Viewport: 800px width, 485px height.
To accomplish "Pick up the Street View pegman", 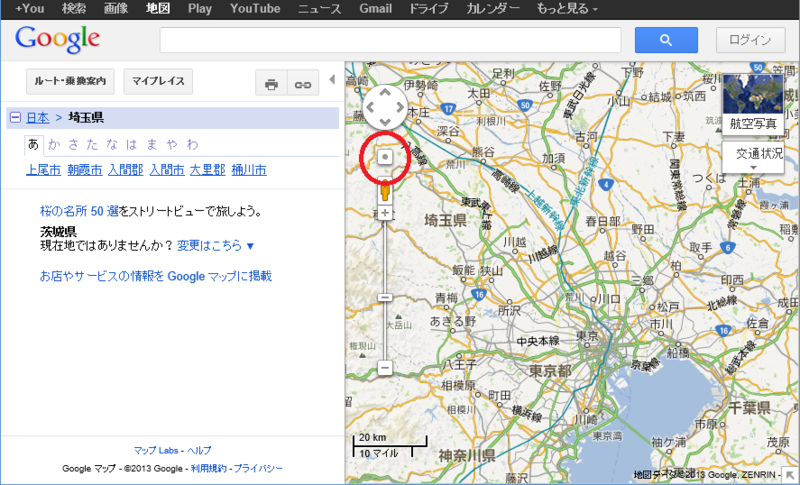I will click(x=385, y=192).
